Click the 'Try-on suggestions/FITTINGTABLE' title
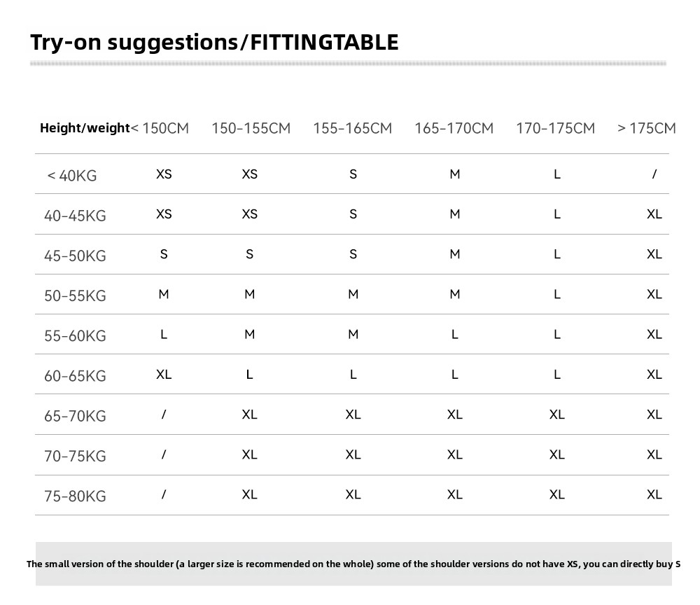 coord(214,43)
